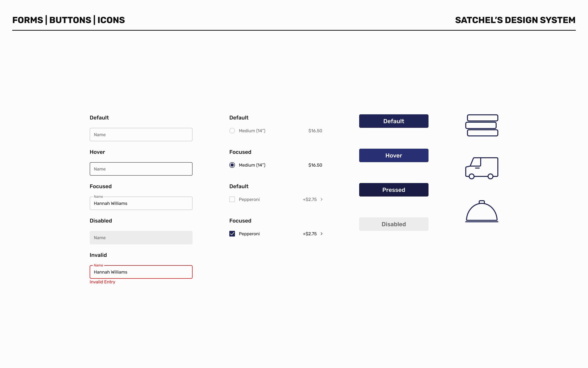Expand chevron beside checked Pepperoni price
This screenshot has width=588, height=368.
point(321,234)
